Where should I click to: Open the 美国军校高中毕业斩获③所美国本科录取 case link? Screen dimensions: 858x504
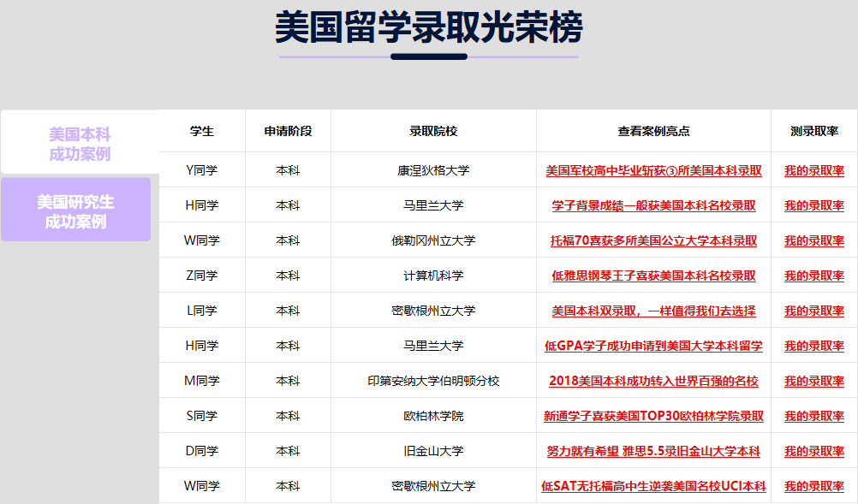(653, 170)
